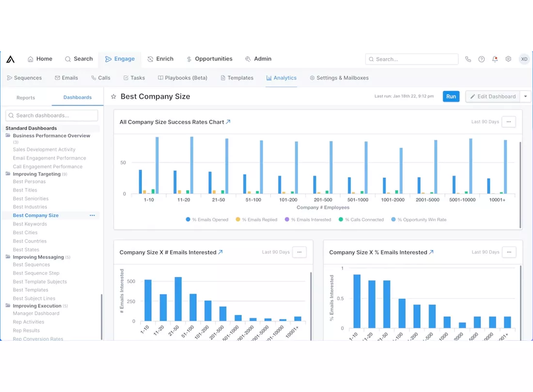Image resolution: width=533 pixels, height=392 pixels.
Task: Open the phone dialer icon
Action: 468,59
